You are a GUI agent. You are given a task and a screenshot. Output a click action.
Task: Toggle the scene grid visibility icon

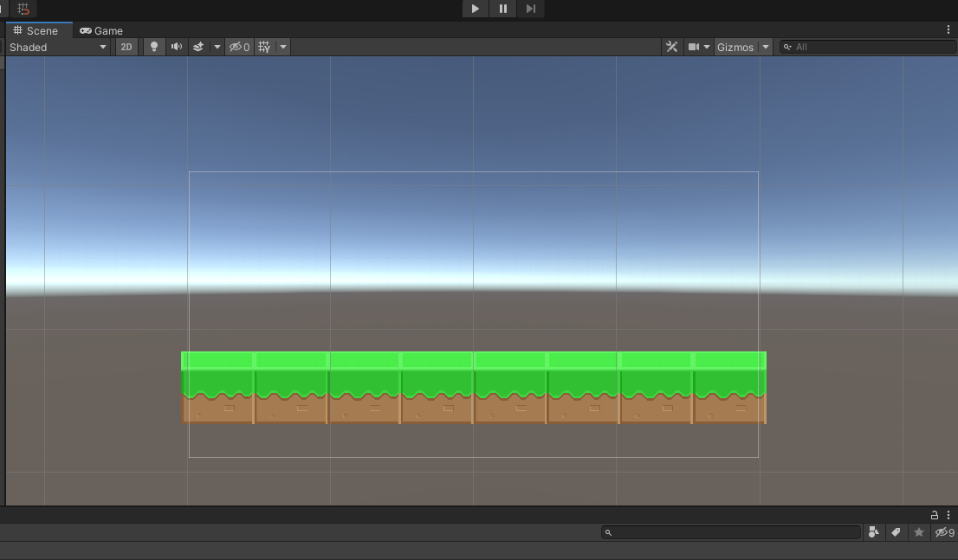264,47
